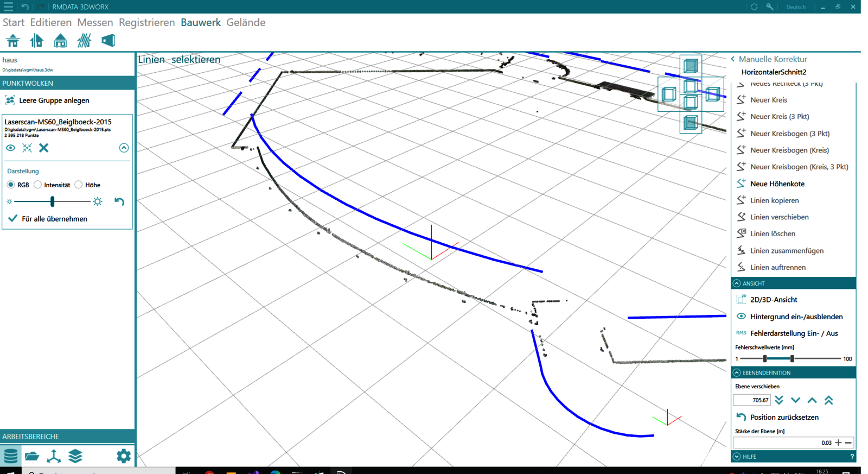Zoom to point cloud extents icon
The image size is (868, 474).
(27, 148)
